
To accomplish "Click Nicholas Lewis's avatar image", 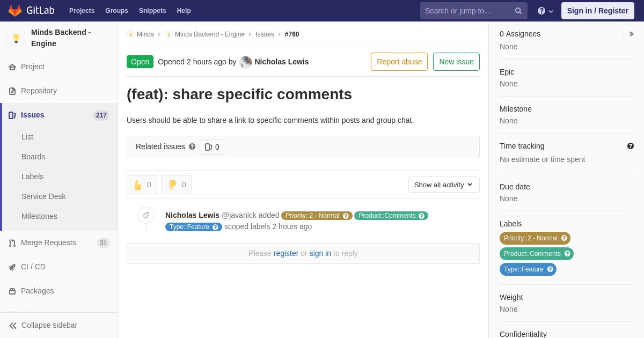I will point(246,62).
